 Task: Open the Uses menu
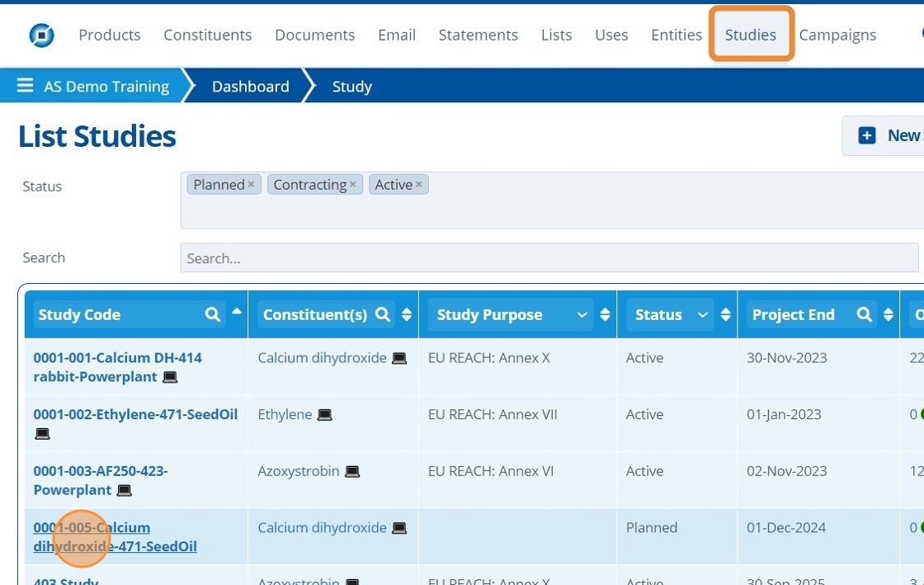[611, 35]
